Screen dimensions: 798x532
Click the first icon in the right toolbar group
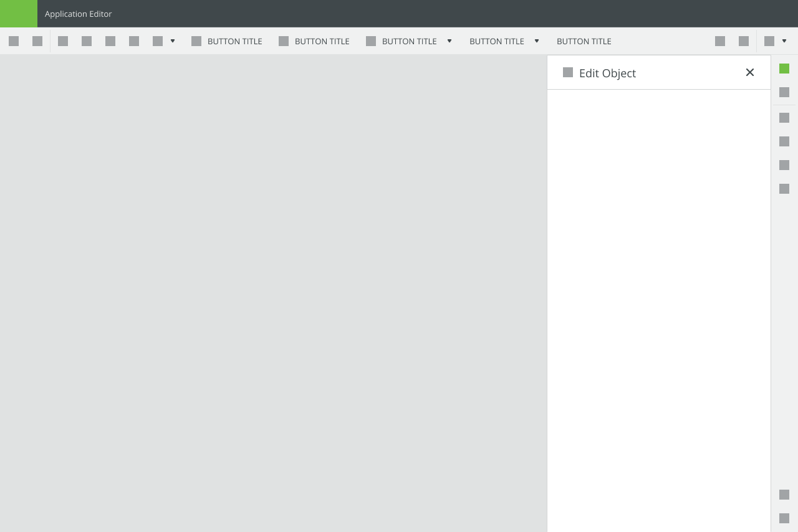point(720,41)
